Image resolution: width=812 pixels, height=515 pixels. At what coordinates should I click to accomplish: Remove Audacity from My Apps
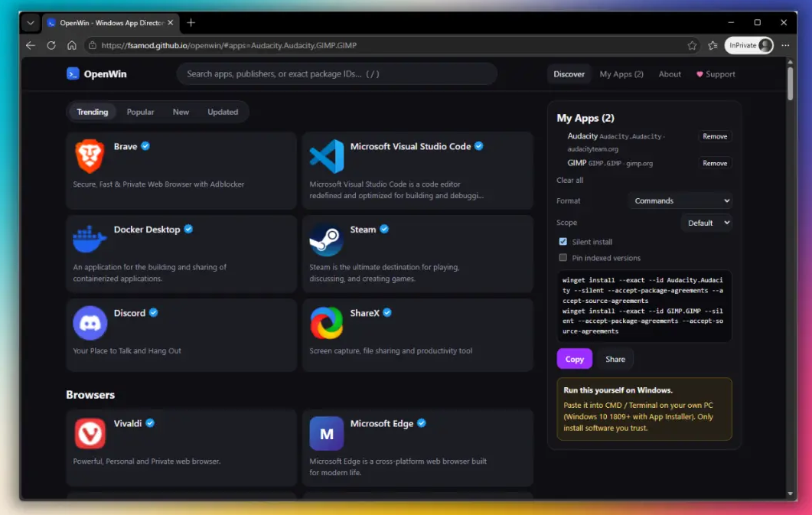715,136
